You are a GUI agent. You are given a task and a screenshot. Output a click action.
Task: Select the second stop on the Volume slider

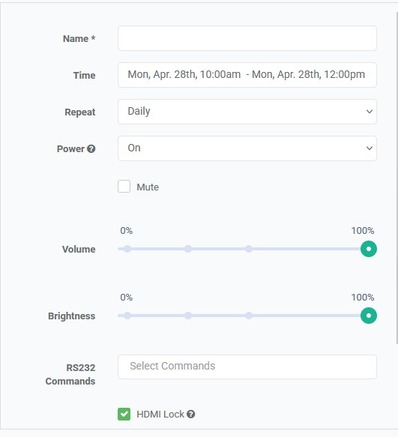tap(188, 249)
